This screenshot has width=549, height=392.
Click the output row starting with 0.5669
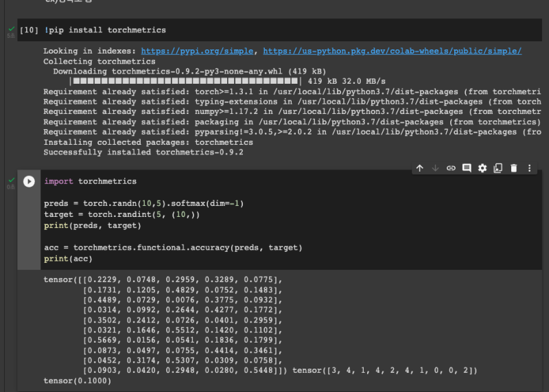coord(183,340)
